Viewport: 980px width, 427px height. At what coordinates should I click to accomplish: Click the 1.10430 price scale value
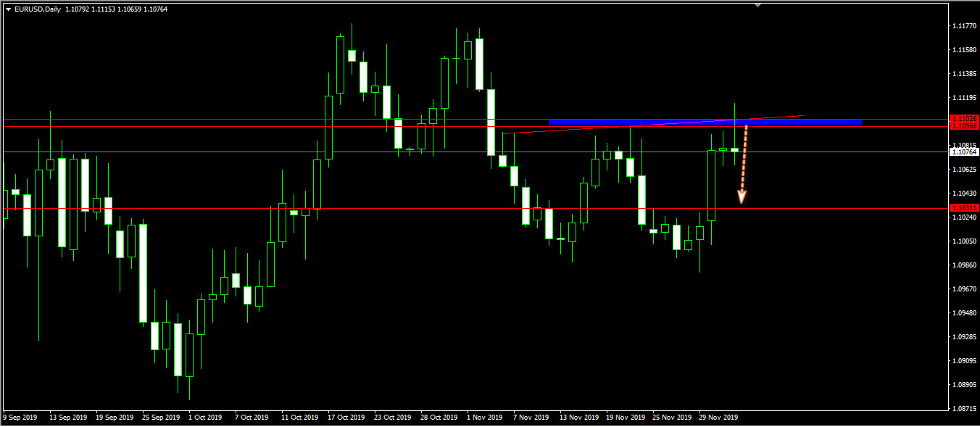coord(966,194)
